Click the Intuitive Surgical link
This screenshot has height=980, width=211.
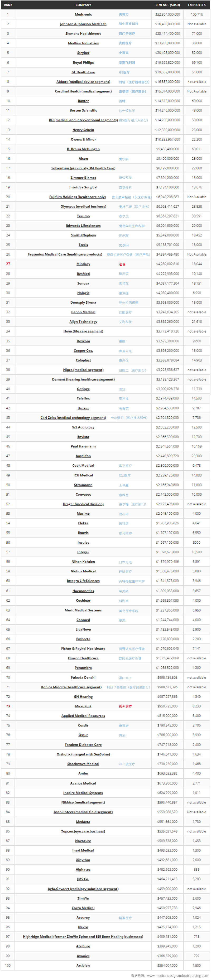[x=83, y=187]
